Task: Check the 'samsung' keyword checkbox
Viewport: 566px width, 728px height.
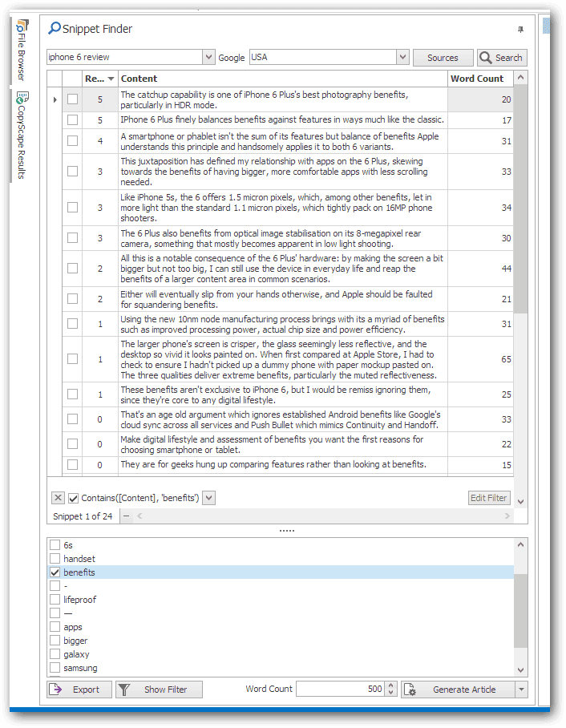Action: tap(55, 668)
